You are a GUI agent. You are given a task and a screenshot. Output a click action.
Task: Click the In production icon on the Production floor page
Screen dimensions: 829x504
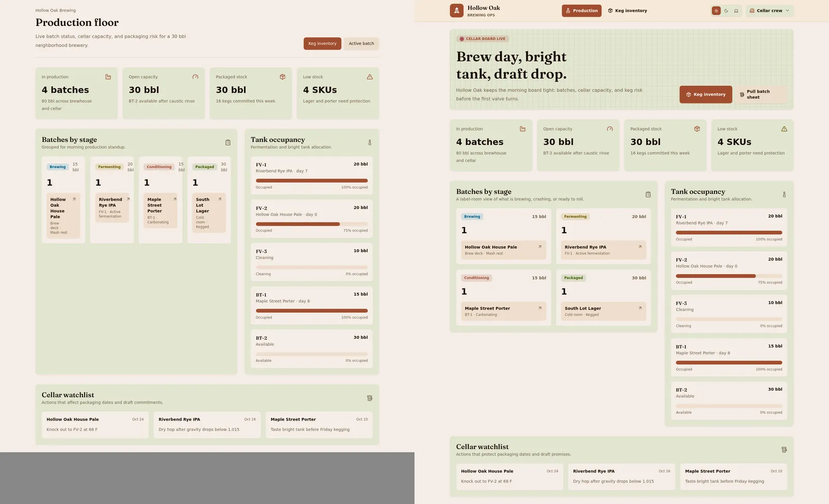click(108, 77)
